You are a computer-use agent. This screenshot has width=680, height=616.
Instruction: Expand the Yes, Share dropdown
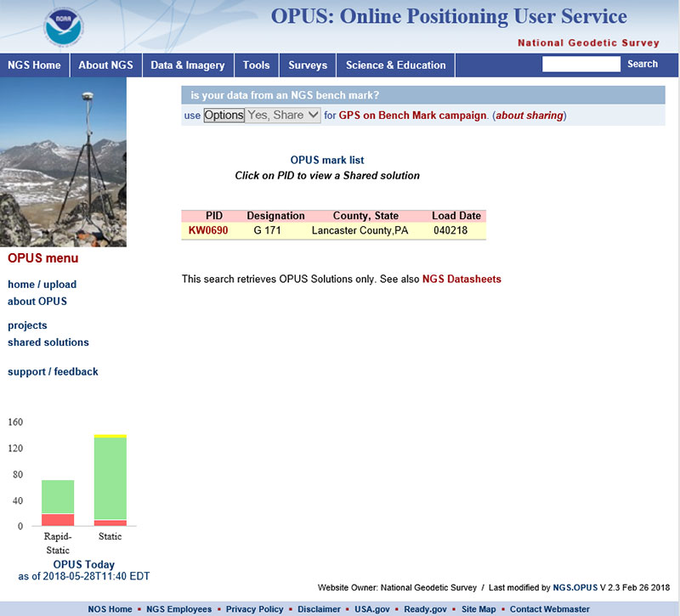tap(283, 116)
